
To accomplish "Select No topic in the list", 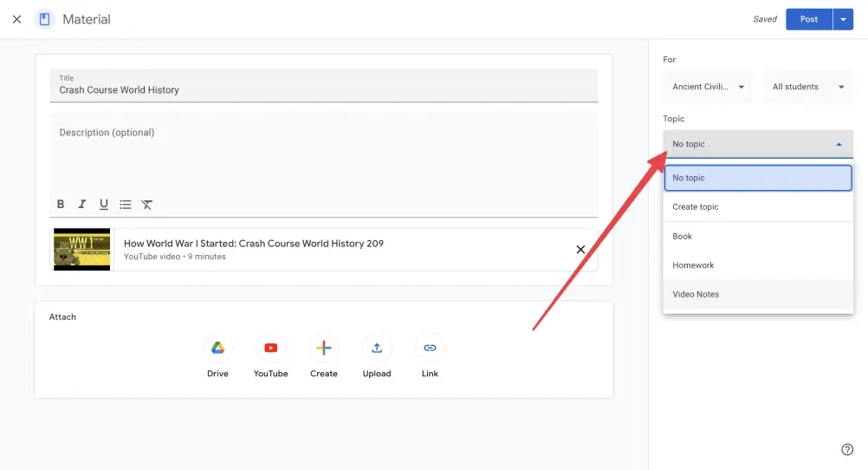I will pyautogui.click(x=758, y=178).
